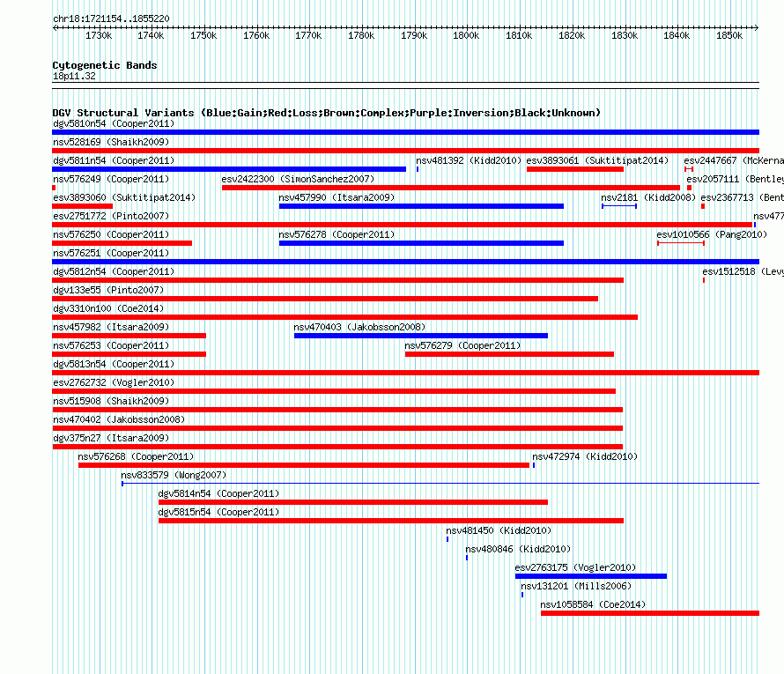Click esv2422300 (SimonSanchez2007) label
The height and width of the screenshot is (674, 784).
coord(298,179)
